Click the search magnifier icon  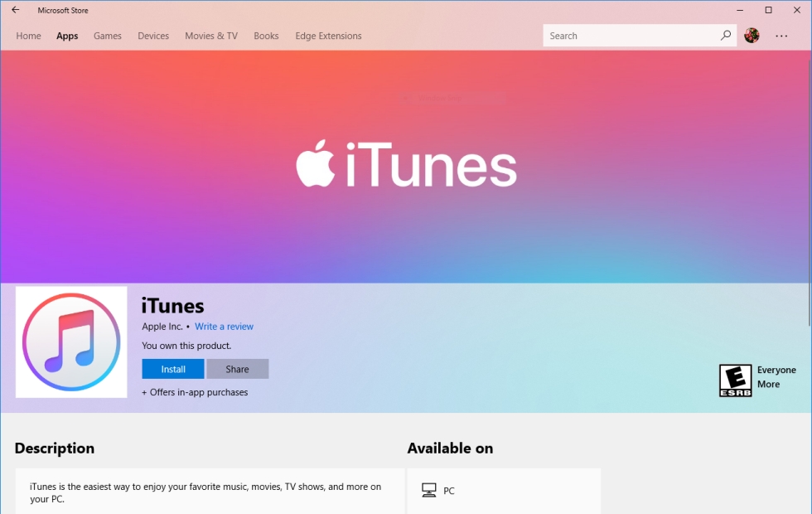point(726,35)
